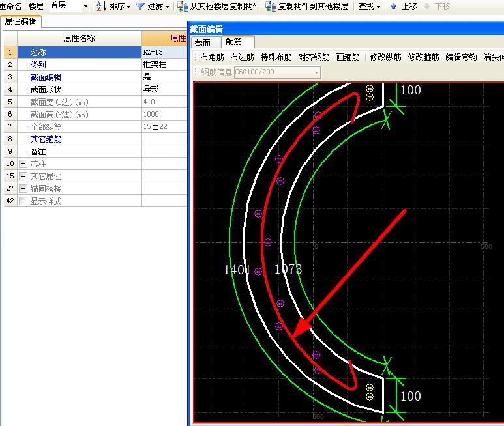Expand the 锚固搭接 property group

coord(23,188)
